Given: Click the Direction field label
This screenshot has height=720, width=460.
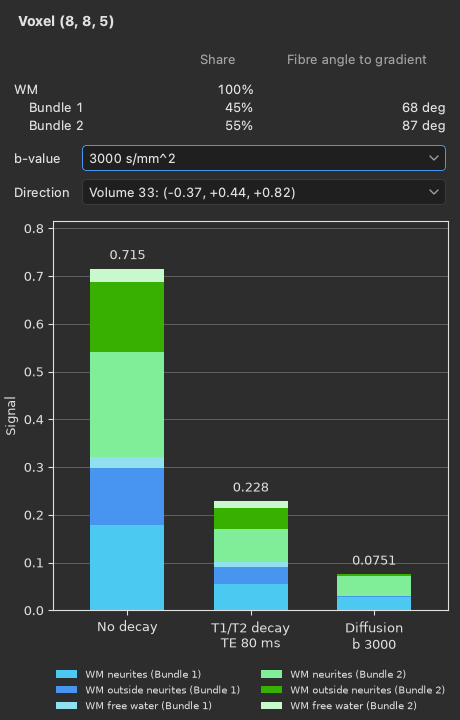Looking at the screenshot, I should pos(42,192).
